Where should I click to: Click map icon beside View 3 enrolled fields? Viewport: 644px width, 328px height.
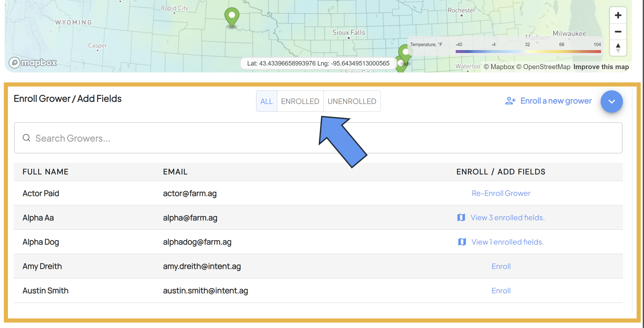point(461,217)
